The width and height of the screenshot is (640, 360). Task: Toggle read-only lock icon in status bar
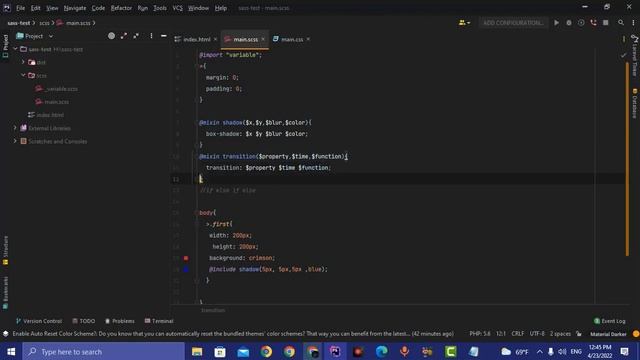[579, 333]
